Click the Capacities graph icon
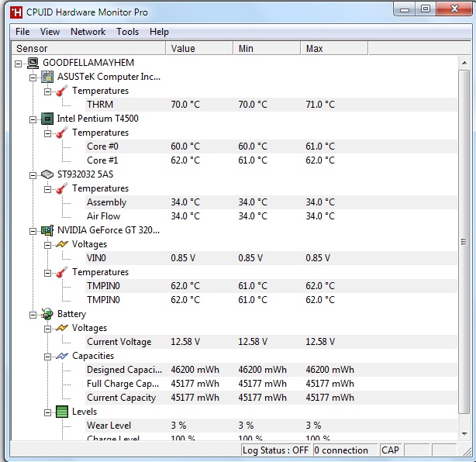Screen dimensions: 476x462 [x=62, y=356]
